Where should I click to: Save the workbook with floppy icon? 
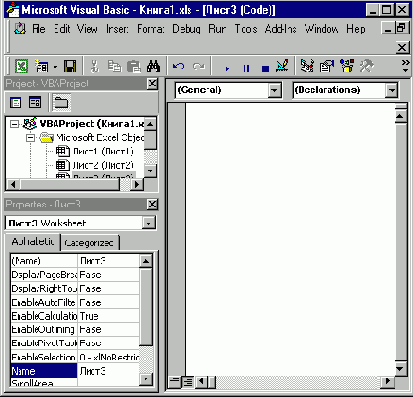click(x=70, y=66)
